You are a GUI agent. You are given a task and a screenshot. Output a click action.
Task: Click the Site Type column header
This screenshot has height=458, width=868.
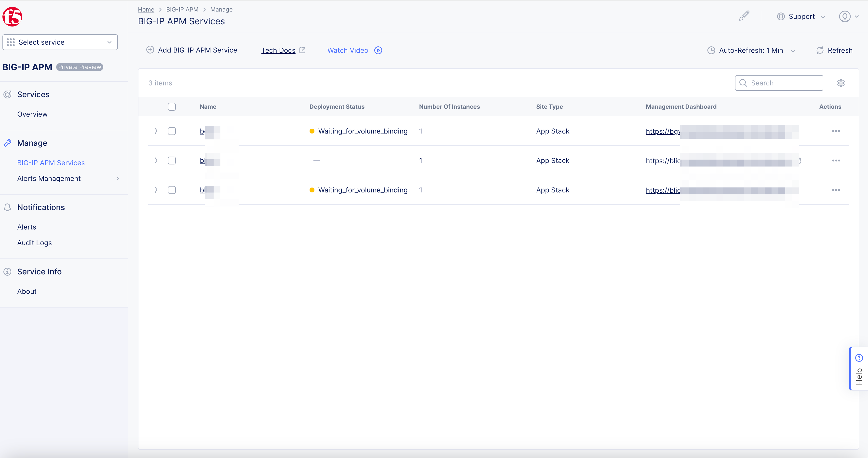[x=549, y=107]
